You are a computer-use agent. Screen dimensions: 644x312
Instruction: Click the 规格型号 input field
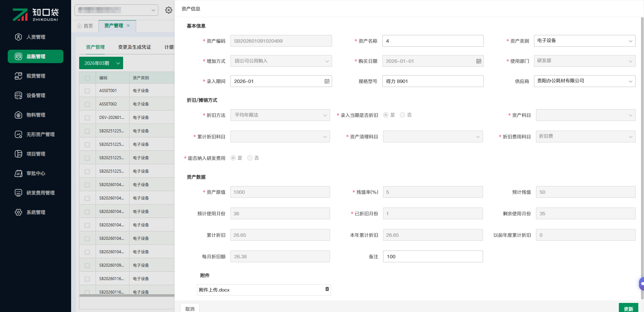433,81
